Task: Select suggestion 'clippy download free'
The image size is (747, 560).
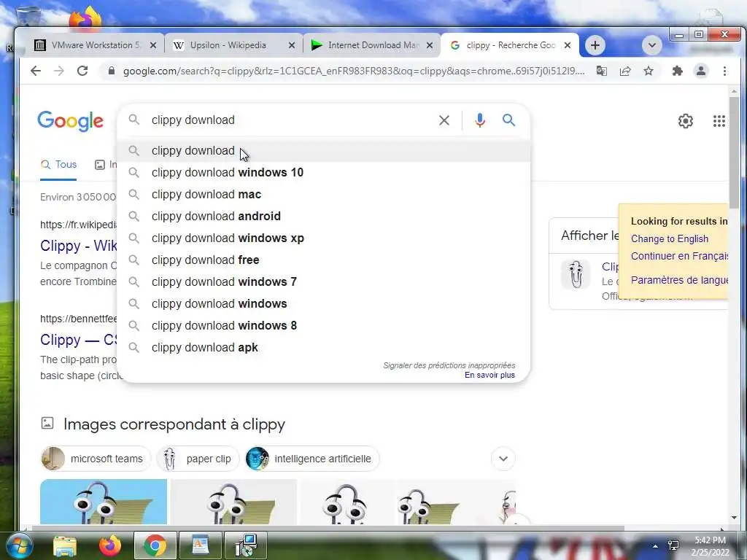Action: 323,260
